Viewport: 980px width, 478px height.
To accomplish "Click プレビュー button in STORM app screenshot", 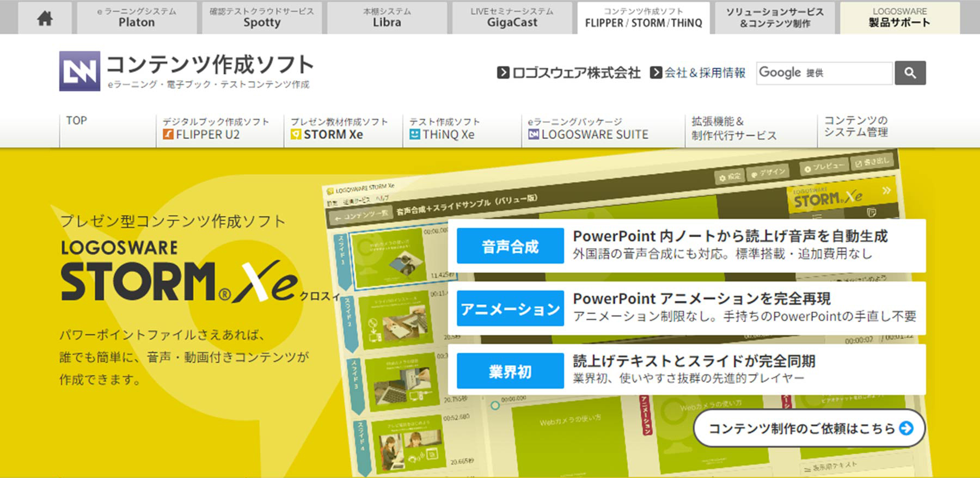I will pyautogui.click(x=824, y=167).
